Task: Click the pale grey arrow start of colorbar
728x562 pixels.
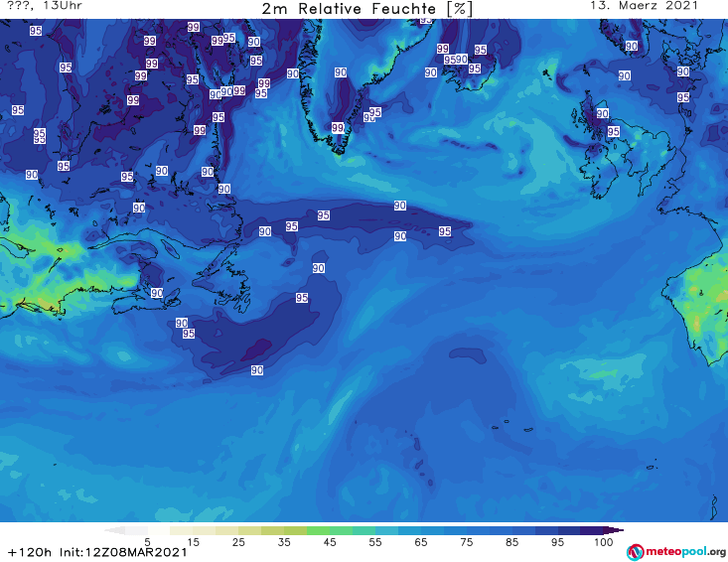Action: click(115, 530)
